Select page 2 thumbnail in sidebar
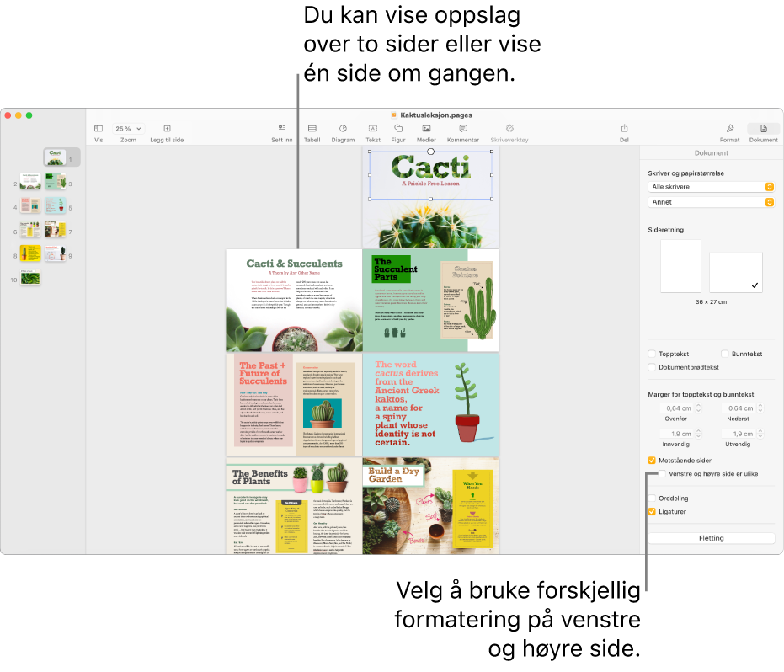This screenshot has width=784, height=672. 30,182
